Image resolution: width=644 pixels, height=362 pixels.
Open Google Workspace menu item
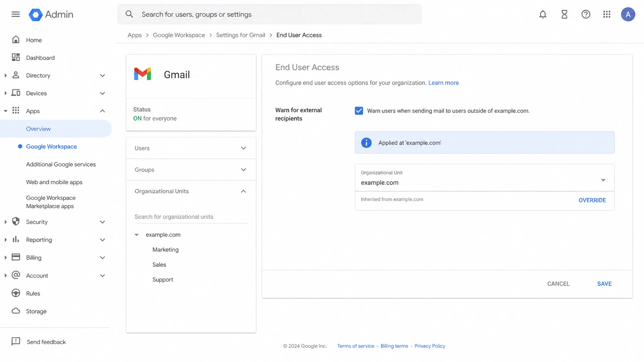[51, 147]
